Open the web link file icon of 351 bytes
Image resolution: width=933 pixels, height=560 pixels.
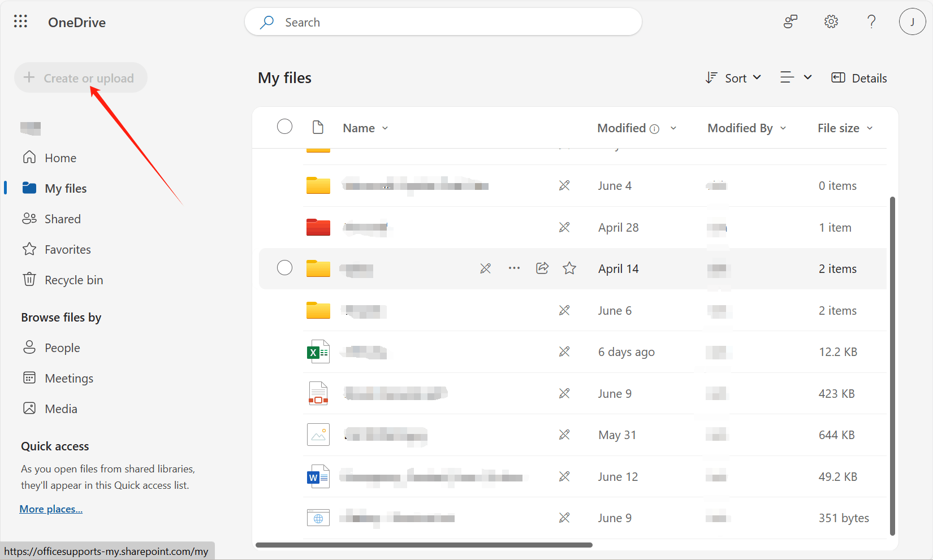[318, 518]
